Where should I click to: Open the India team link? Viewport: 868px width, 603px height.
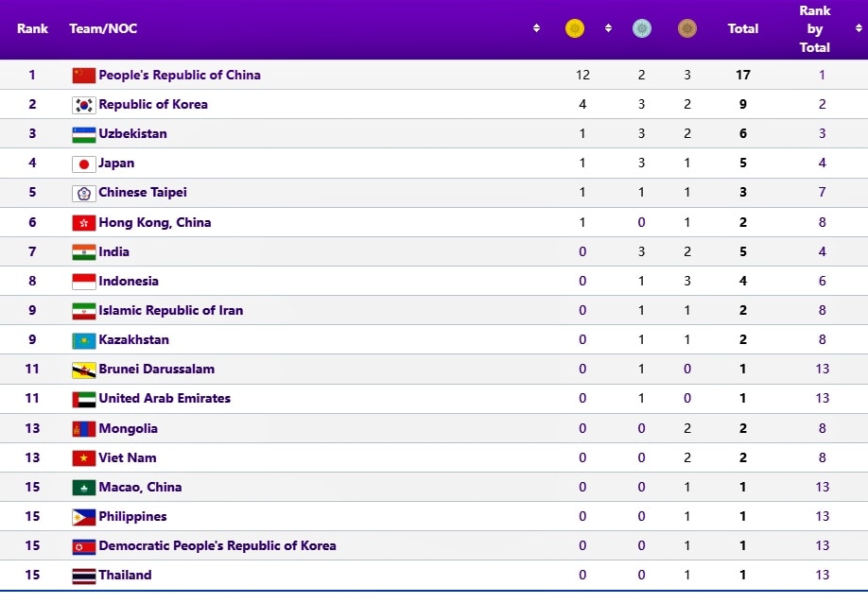[x=113, y=251]
